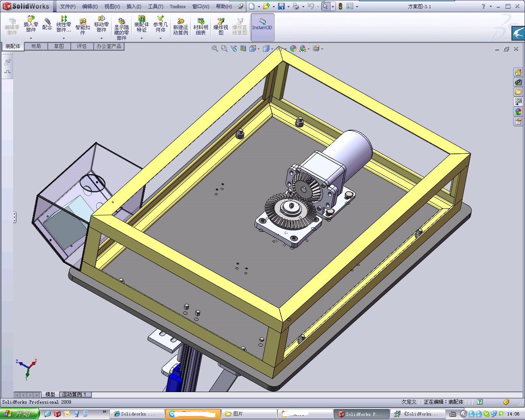Viewport: 525px width, 420px height.
Task: Select the Move Component (移动零部件) tool
Action: (x=101, y=24)
